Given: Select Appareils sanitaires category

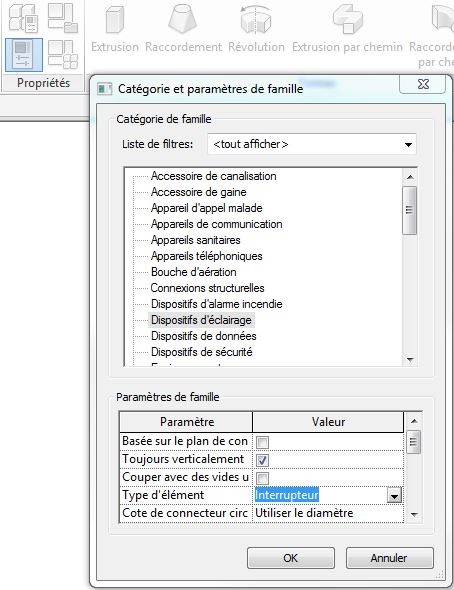Looking at the screenshot, I should point(196,240).
